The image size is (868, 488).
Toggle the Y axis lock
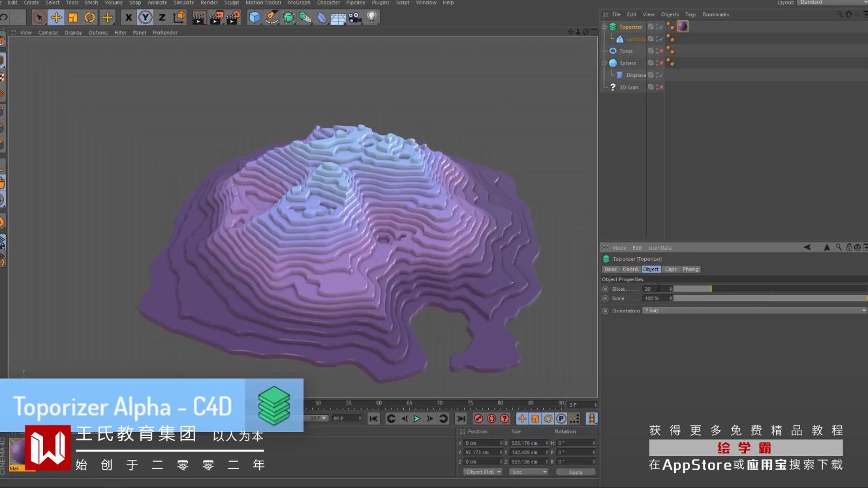coord(145,18)
